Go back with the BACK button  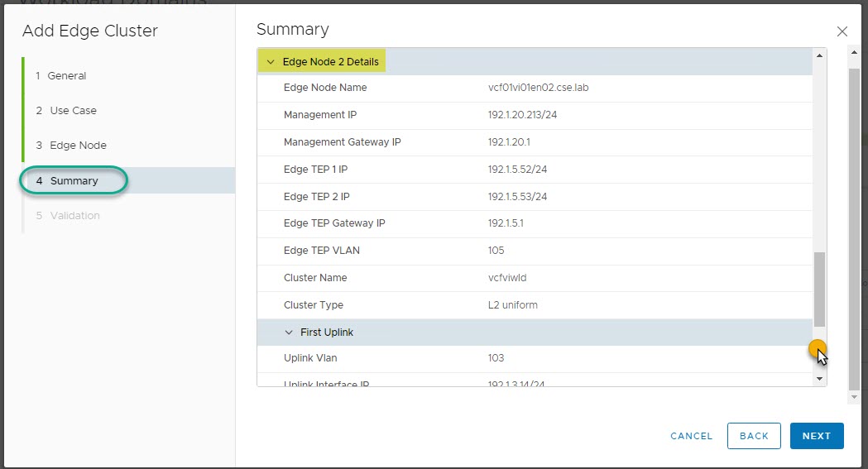[754, 436]
